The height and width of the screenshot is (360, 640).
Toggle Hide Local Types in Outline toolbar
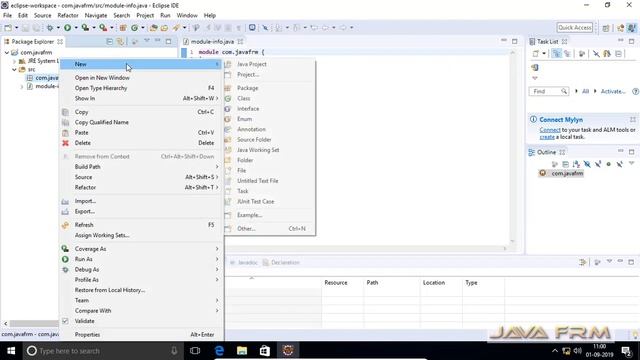coord(620,164)
